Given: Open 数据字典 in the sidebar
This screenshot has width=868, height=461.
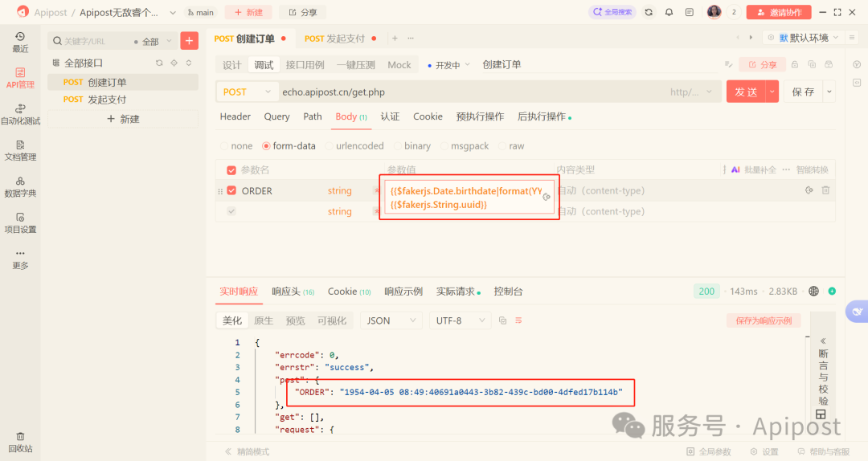Looking at the screenshot, I should [x=20, y=187].
